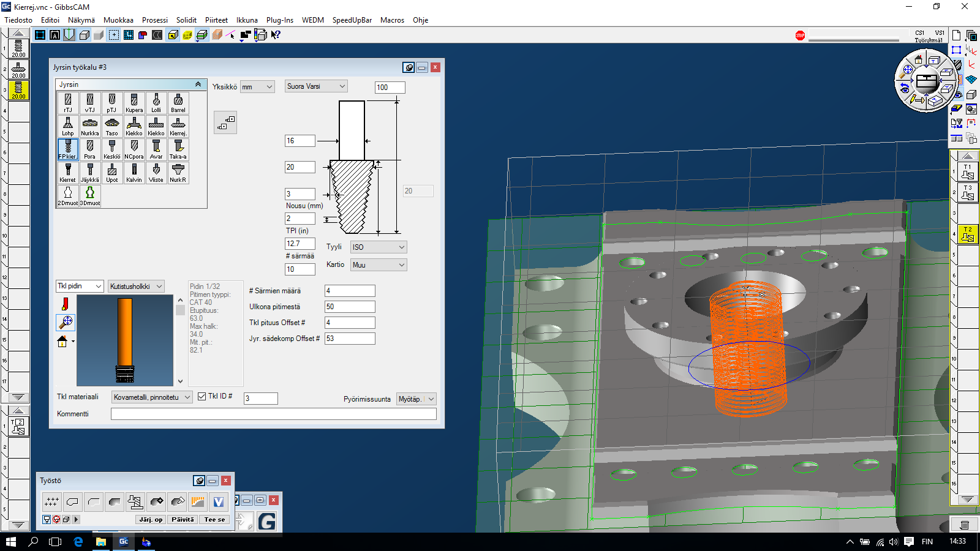Open the Suora Varsi shank dropdown
Screen dimensions: 980x551
coord(316,86)
